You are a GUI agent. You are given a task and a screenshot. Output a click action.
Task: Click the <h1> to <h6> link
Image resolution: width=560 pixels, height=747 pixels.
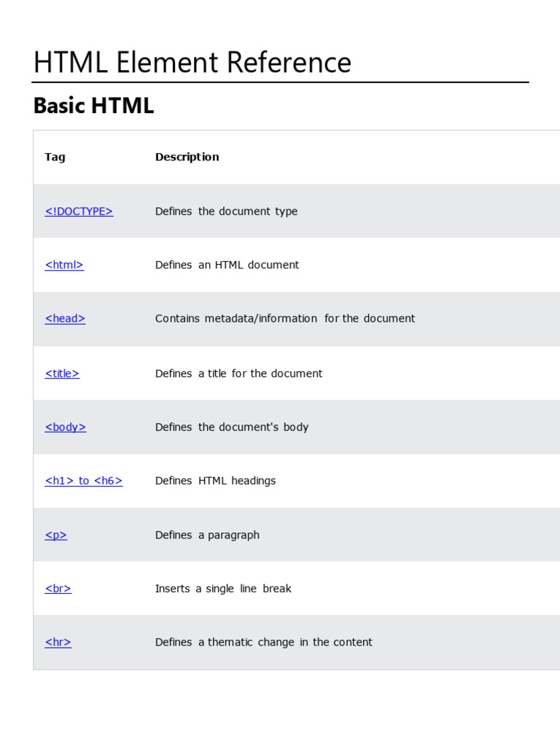click(x=84, y=481)
